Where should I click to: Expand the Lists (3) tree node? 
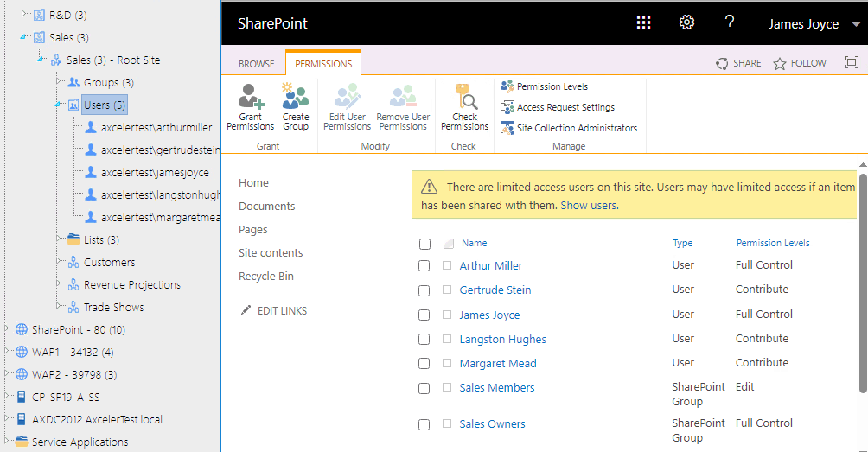[58, 239]
